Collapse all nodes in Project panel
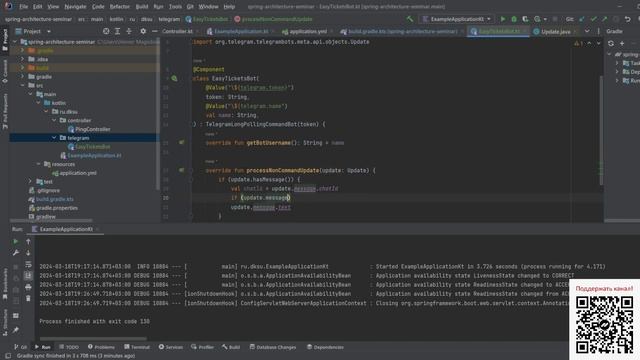640x360 pixels. 129,31
